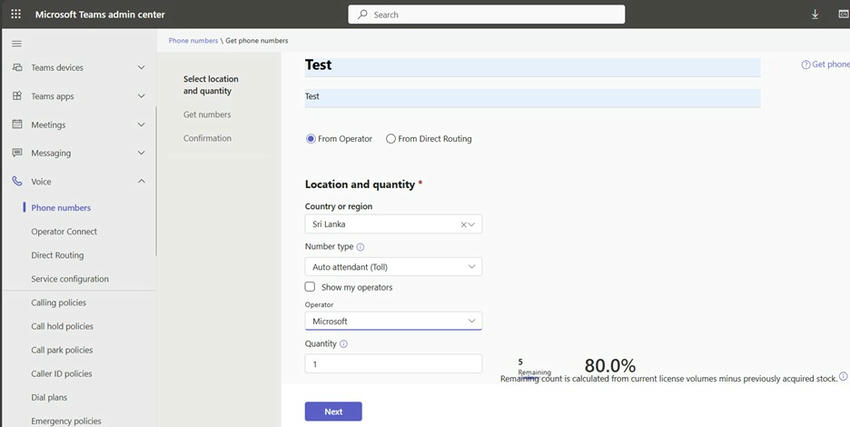
Task: Open Operator Connect page
Action: (x=64, y=231)
